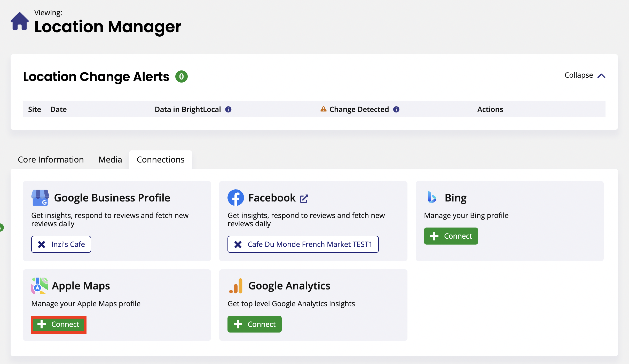Open Facebook external link icon

304,198
